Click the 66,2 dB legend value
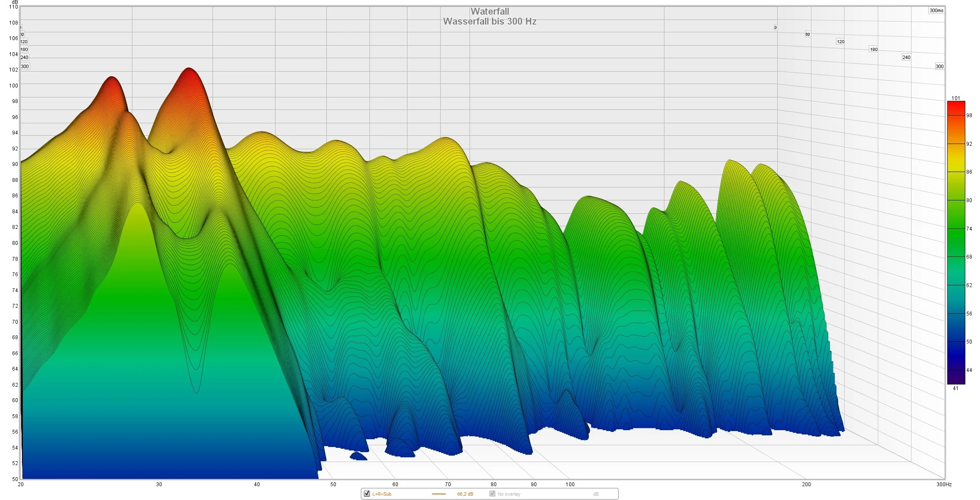Screen dimensions: 980x500 tap(465, 494)
